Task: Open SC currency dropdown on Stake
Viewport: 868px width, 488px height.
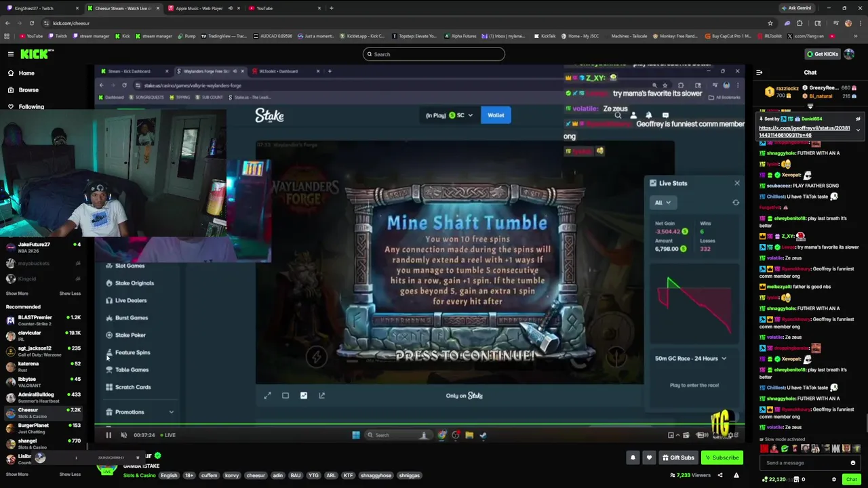Action: point(461,115)
